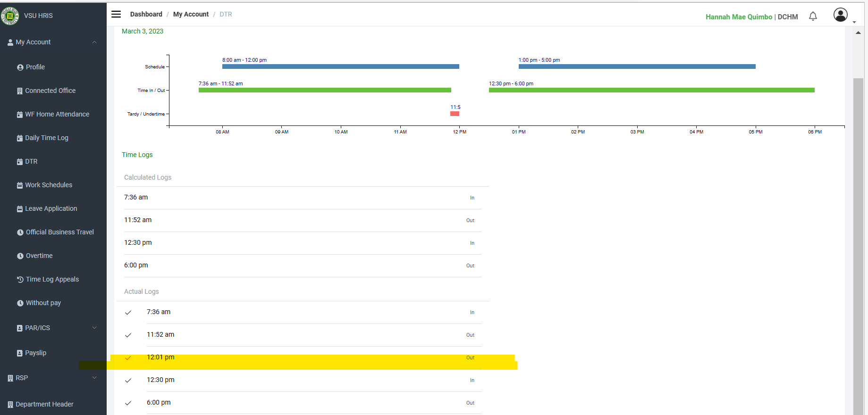Click the Payslip icon in sidebar
The width and height of the screenshot is (868, 415).
pyautogui.click(x=20, y=353)
